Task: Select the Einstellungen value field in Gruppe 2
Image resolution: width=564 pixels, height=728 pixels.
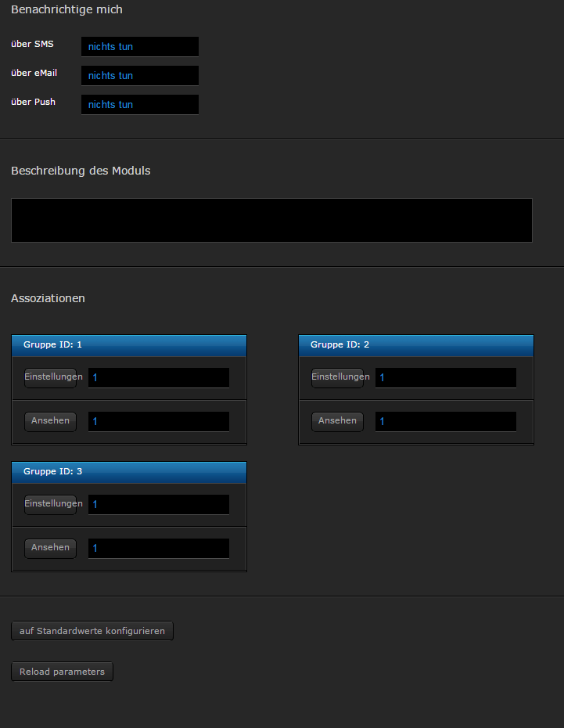Action: tap(446, 378)
